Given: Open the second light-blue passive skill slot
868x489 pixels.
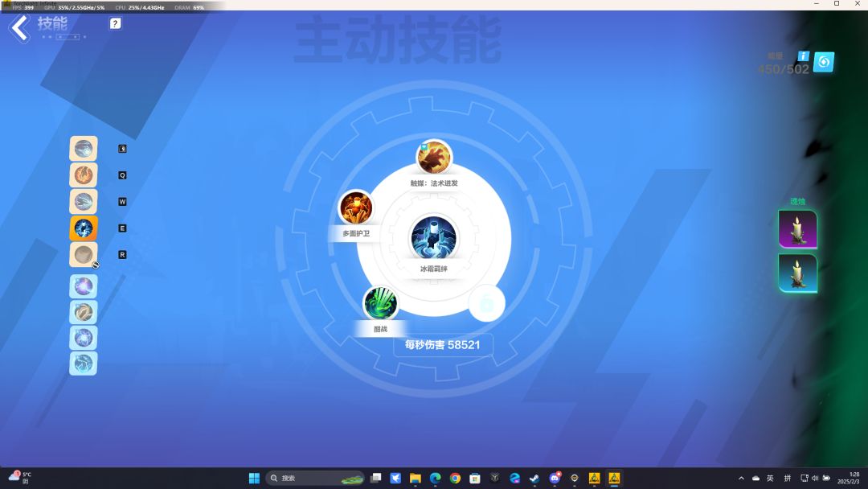Looking at the screenshot, I should tap(83, 312).
